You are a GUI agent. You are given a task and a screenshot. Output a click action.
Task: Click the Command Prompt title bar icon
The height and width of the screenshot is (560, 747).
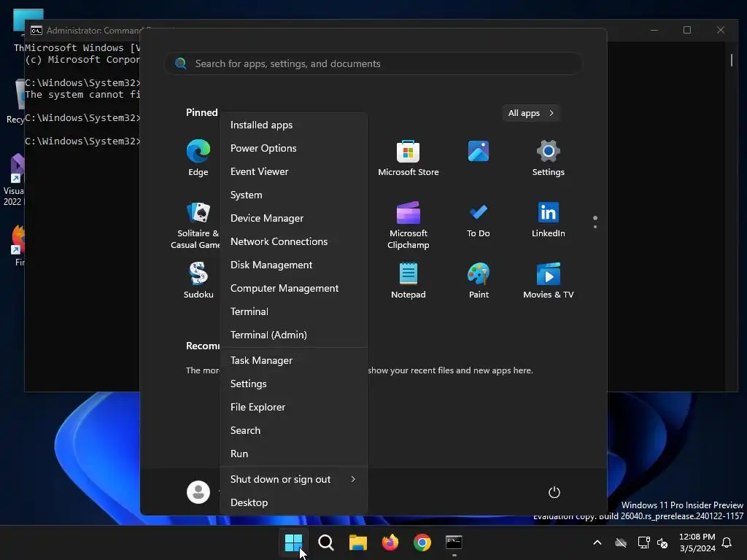click(x=36, y=31)
